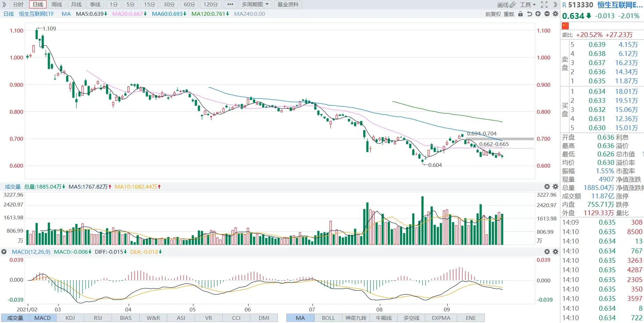Image resolution: width=644 pixels, height=323 pixels.
Task: Click sell level 5 price 0.639
Action: pyautogui.click(x=597, y=44)
